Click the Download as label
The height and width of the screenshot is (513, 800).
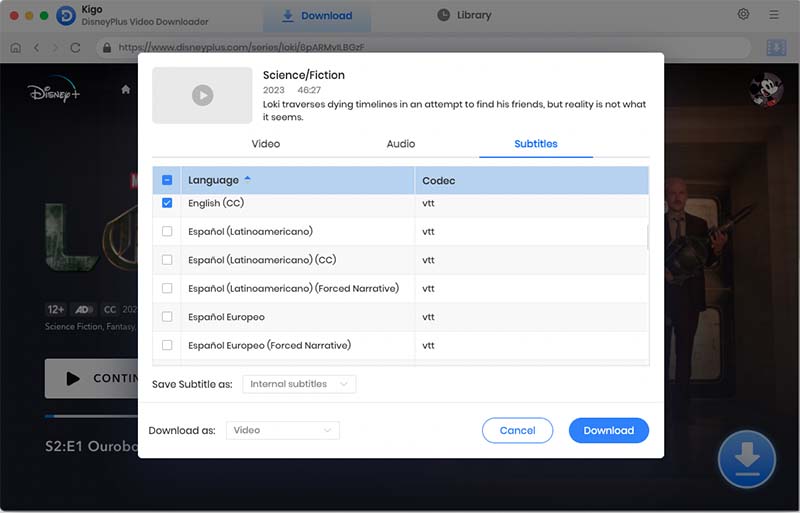click(x=182, y=430)
